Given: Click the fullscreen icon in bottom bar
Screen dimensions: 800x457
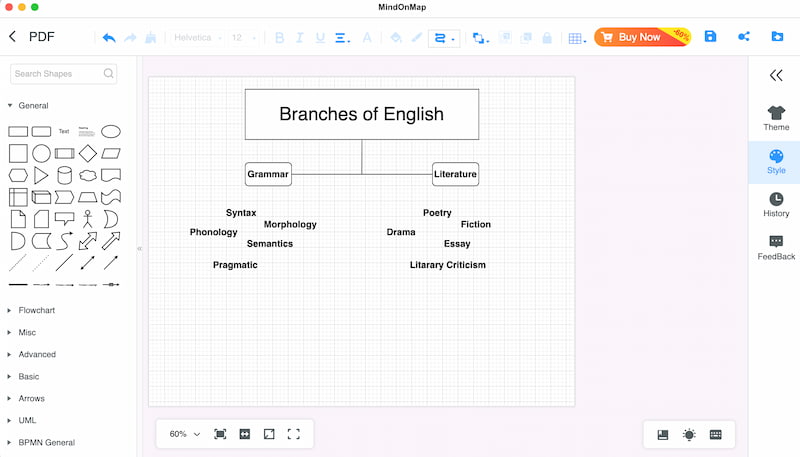Looking at the screenshot, I should pos(293,434).
